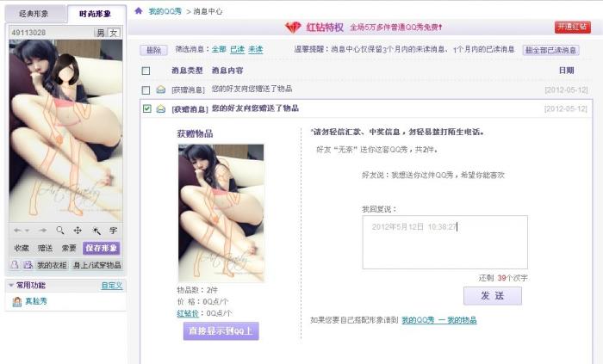Switch to the 时尚形象 tab
Image resolution: width=603 pixels, height=364 pixels.
coord(96,14)
